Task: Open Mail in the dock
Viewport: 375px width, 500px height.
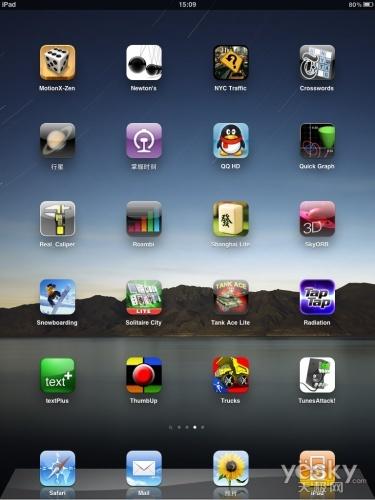Action: point(144,468)
